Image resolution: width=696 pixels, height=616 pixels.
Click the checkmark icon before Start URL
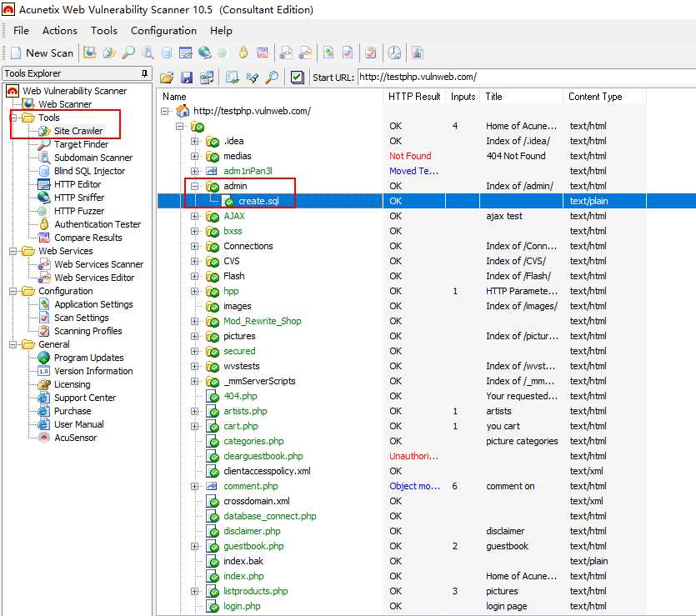[x=297, y=78]
